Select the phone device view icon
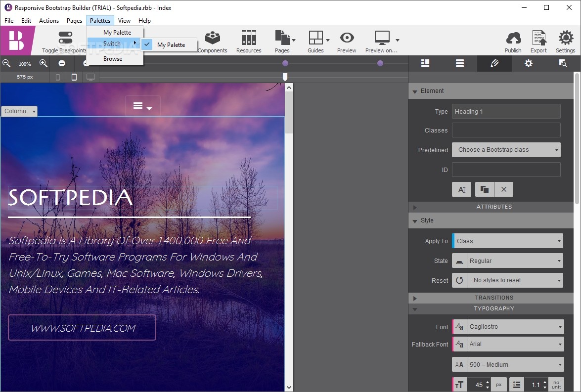The image size is (581, 392). coord(58,77)
